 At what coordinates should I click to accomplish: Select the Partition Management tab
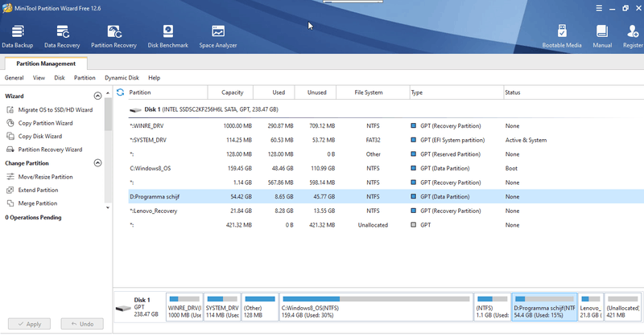tap(47, 64)
